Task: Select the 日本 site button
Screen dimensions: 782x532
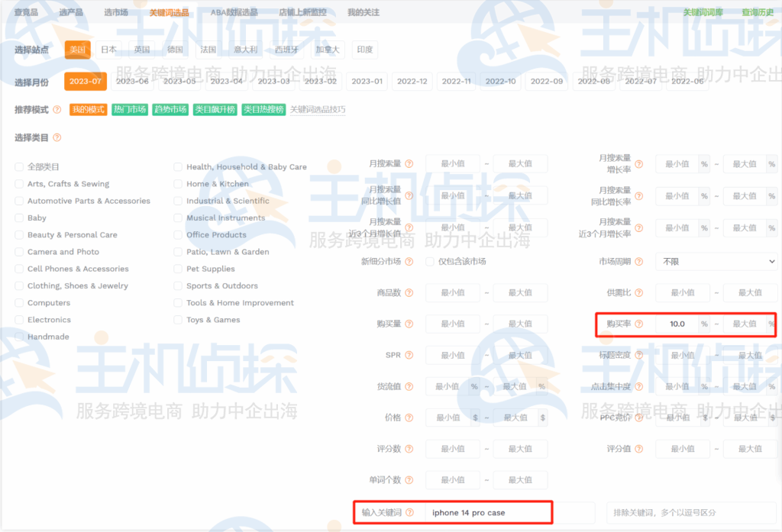Action: tap(109, 50)
